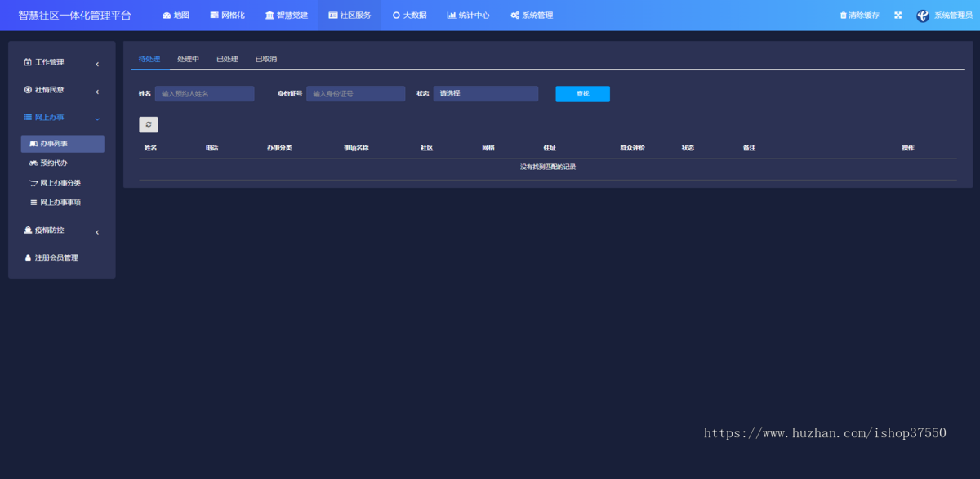Open the huzhan.com watermark link
Viewport: 980px width, 479px height.
pos(824,432)
